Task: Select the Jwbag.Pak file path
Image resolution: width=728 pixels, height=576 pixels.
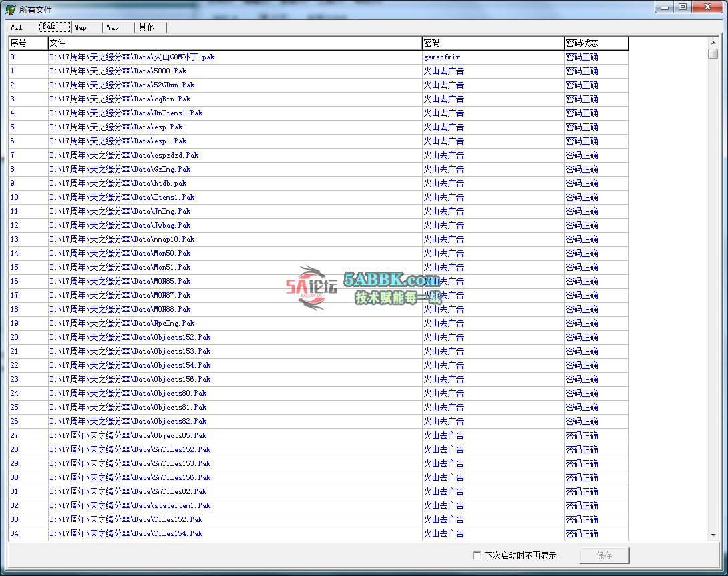Action: (120, 225)
